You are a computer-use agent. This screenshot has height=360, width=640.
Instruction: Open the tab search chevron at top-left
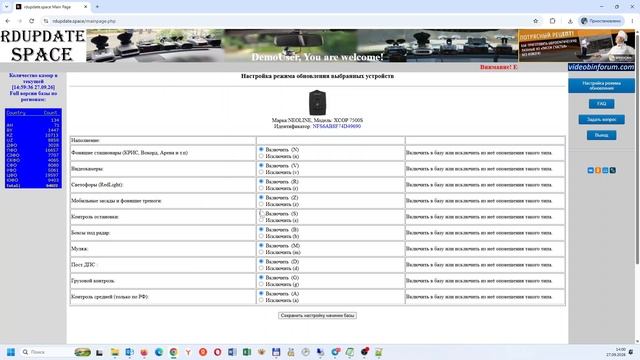click(x=6, y=7)
